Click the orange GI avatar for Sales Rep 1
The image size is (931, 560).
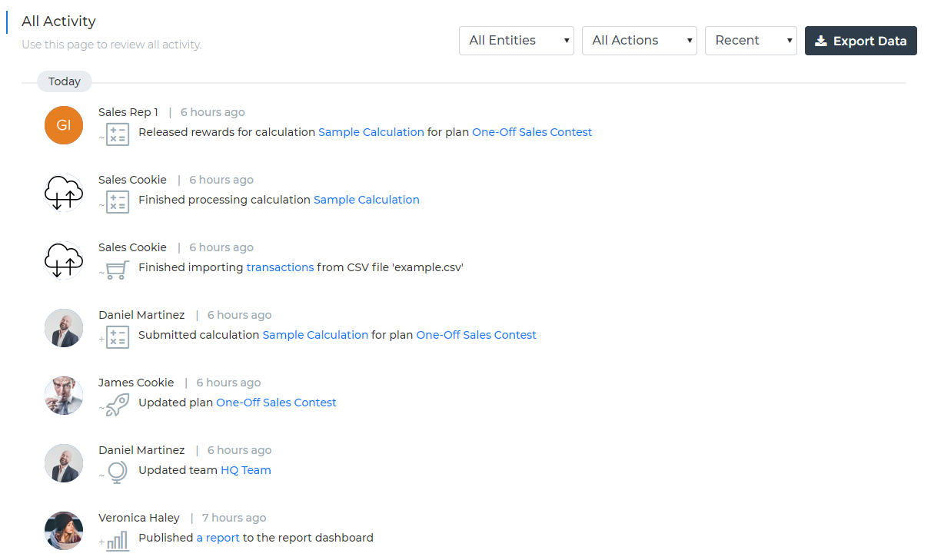(x=64, y=125)
